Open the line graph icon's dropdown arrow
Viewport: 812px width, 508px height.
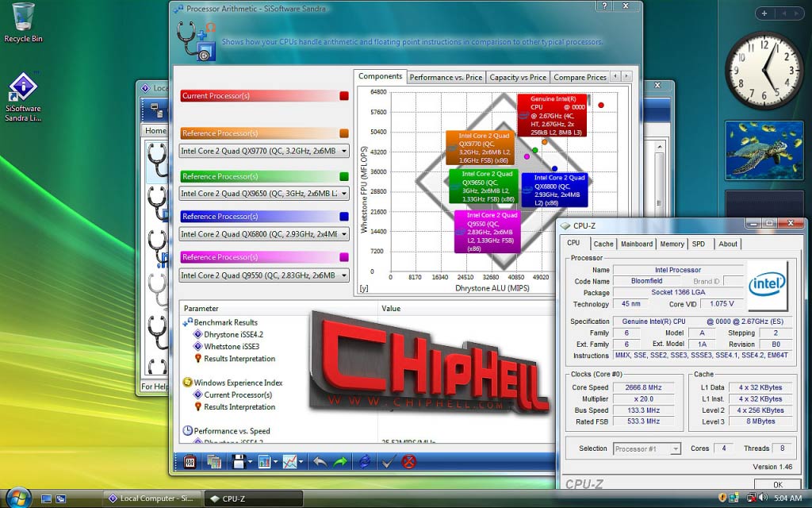[301, 461]
